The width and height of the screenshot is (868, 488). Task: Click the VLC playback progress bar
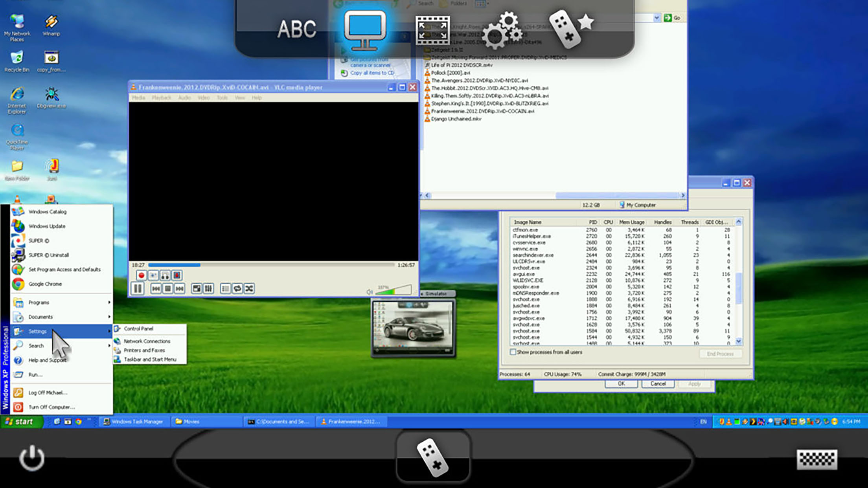click(x=271, y=265)
